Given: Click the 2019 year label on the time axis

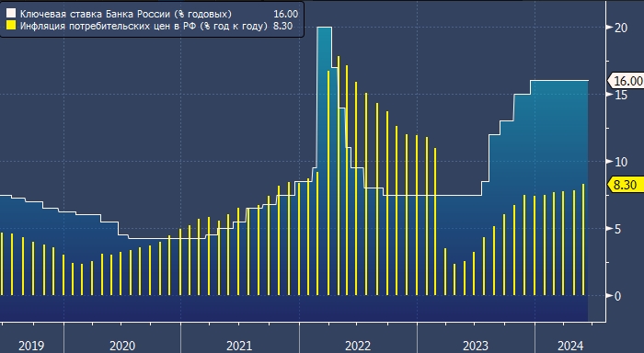Looking at the screenshot, I should (x=31, y=346).
